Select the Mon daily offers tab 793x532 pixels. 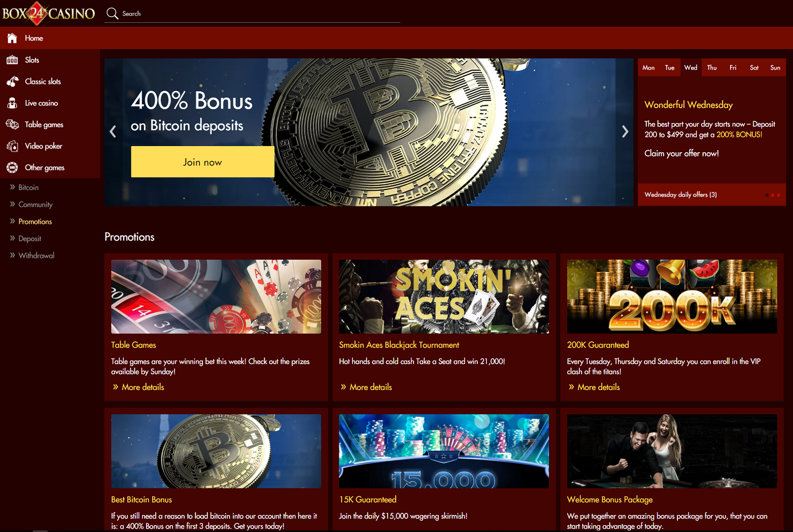tap(648, 67)
